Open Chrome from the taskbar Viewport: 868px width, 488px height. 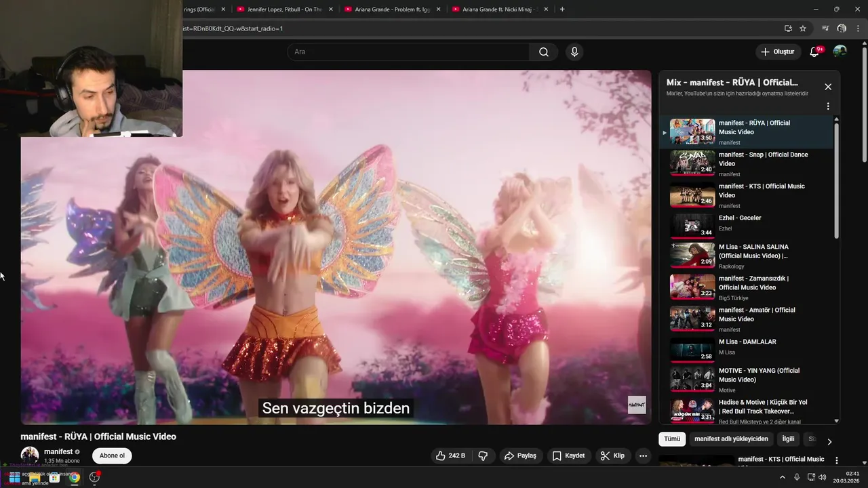click(74, 477)
